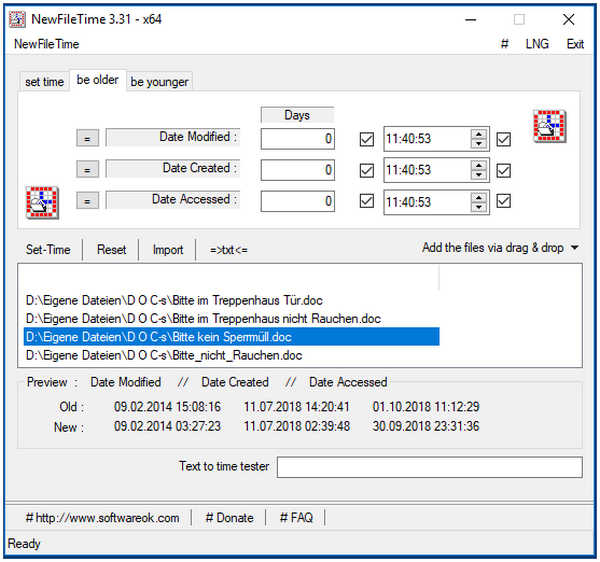Click the 'Date Modified :' label
The width and height of the screenshot is (600, 562).
point(173,137)
